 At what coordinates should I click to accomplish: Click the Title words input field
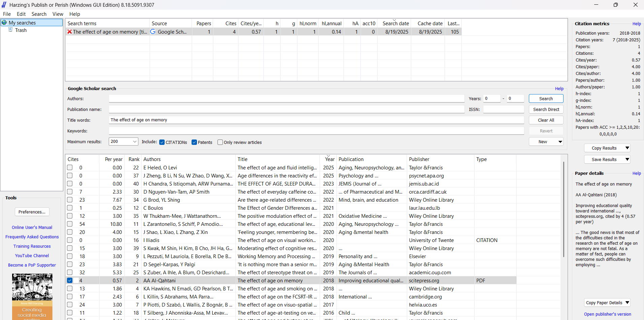click(316, 120)
